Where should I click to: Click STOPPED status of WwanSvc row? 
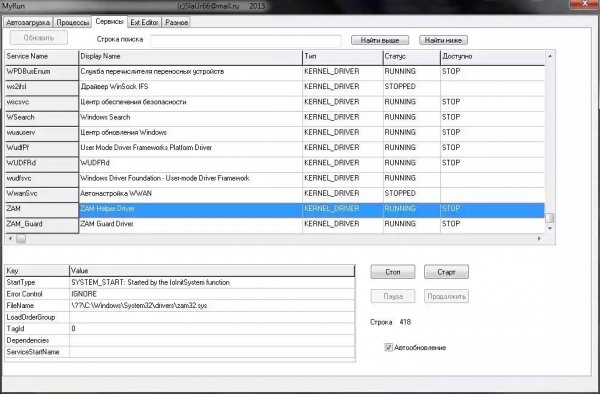[x=400, y=194]
